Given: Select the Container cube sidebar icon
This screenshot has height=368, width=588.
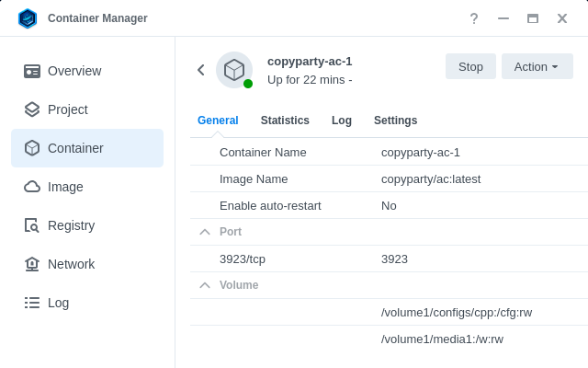Looking at the screenshot, I should pos(32,148).
